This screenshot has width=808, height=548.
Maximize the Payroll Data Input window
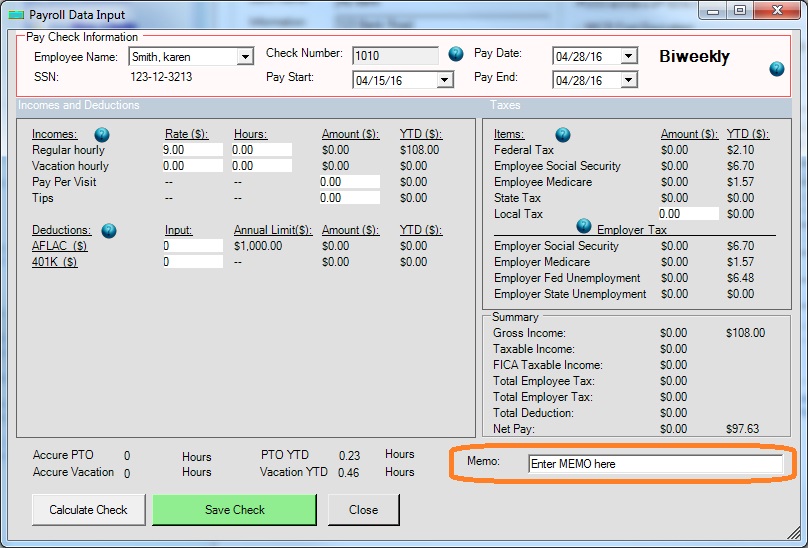(740, 11)
